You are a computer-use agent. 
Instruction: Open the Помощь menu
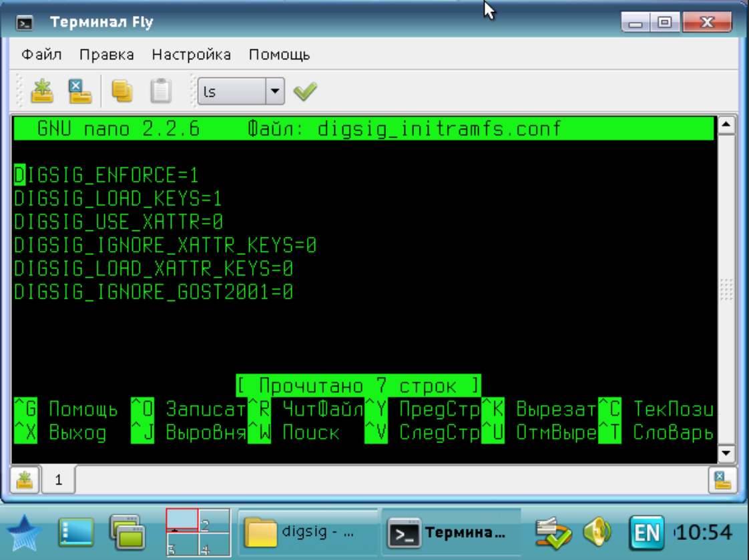click(279, 55)
